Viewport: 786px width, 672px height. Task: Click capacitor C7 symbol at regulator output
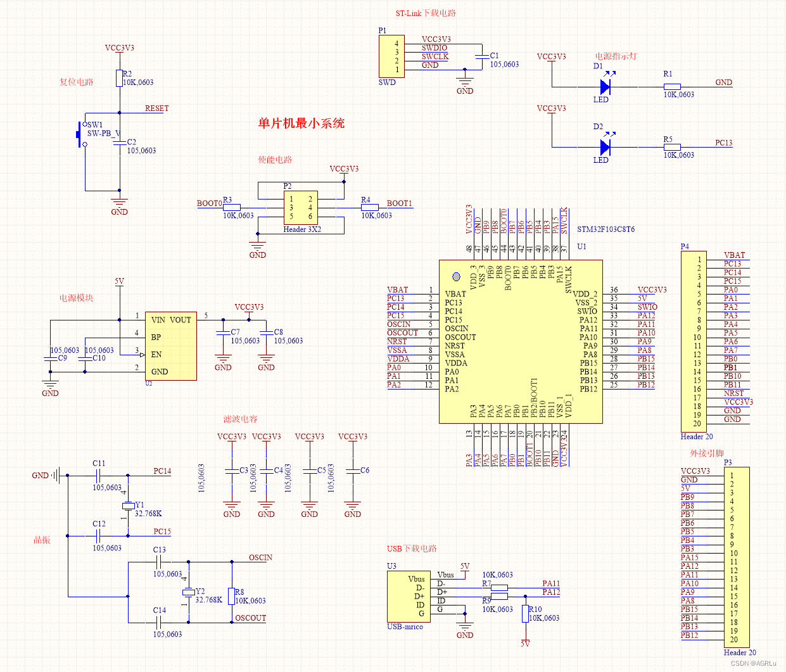[223, 333]
